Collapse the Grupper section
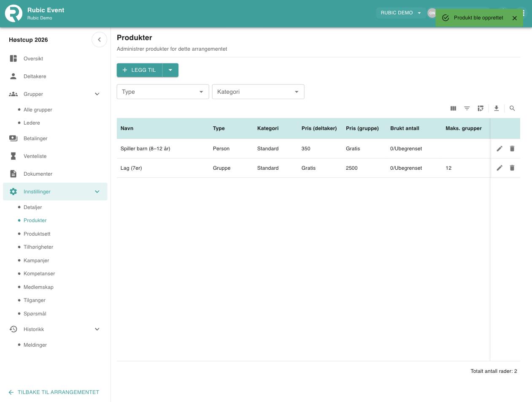Image resolution: width=532 pixels, height=402 pixels. [x=97, y=94]
